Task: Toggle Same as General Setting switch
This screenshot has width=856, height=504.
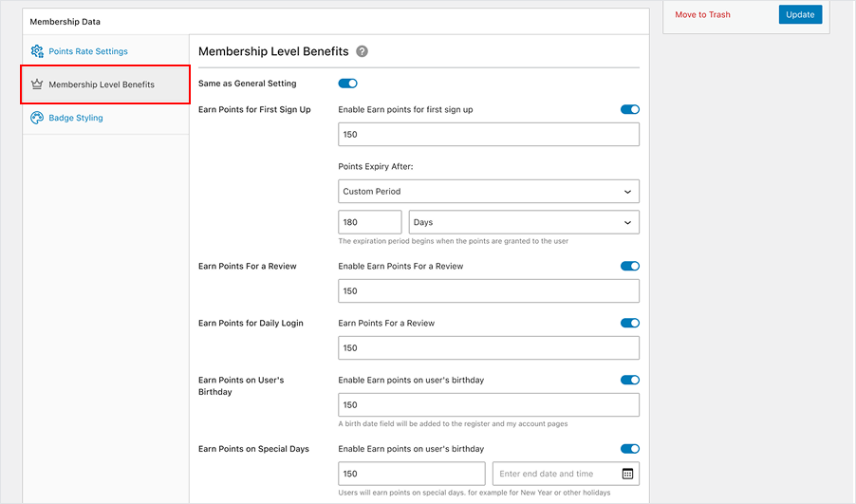Action: click(x=347, y=84)
